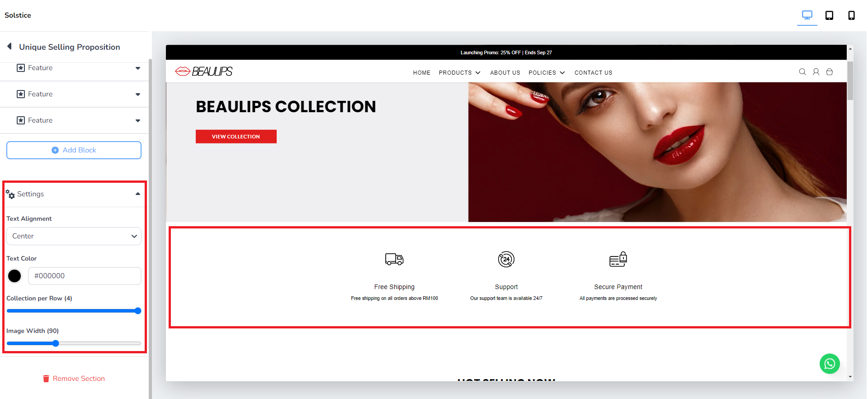This screenshot has width=868, height=399.
Task: Open the shopping bag cart icon
Action: tap(830, 72)
